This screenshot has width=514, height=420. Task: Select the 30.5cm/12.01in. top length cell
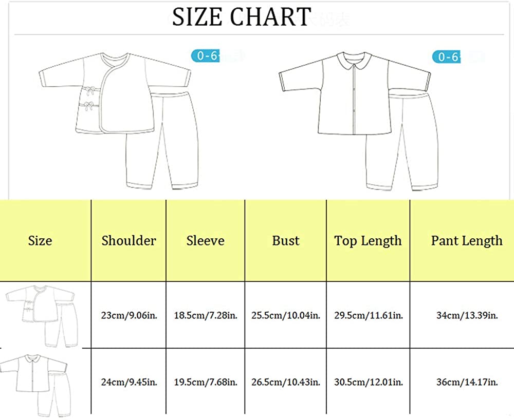(x=368, y=382)
